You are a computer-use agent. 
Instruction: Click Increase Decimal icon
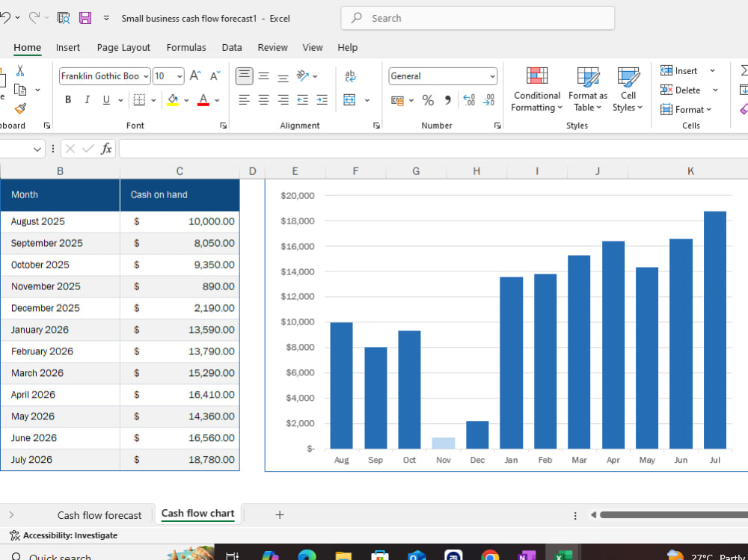click(x=469, y=100)
